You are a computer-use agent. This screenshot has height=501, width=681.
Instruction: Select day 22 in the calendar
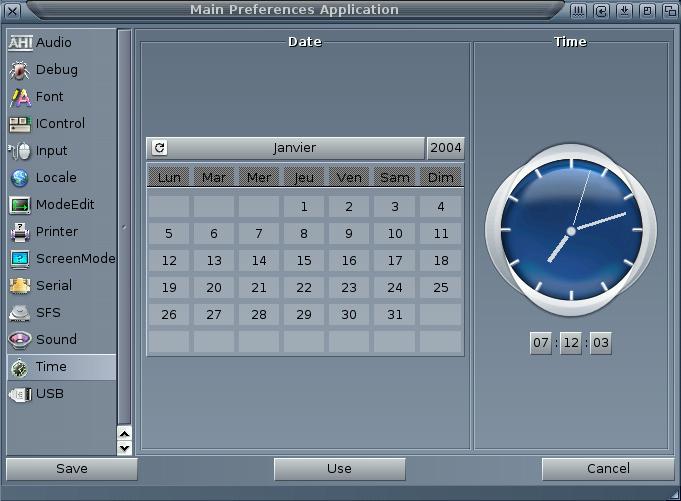coord(304,287)
